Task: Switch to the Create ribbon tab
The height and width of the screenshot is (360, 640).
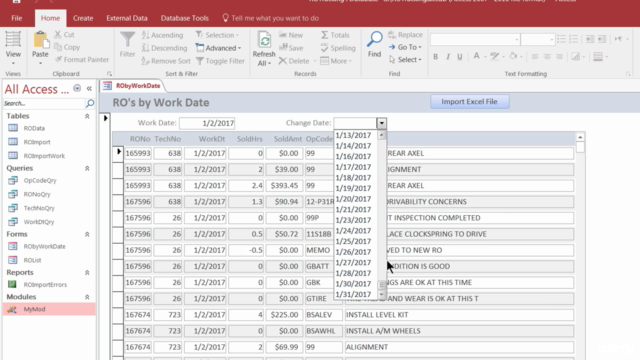Action: click(x=83, y=18)
